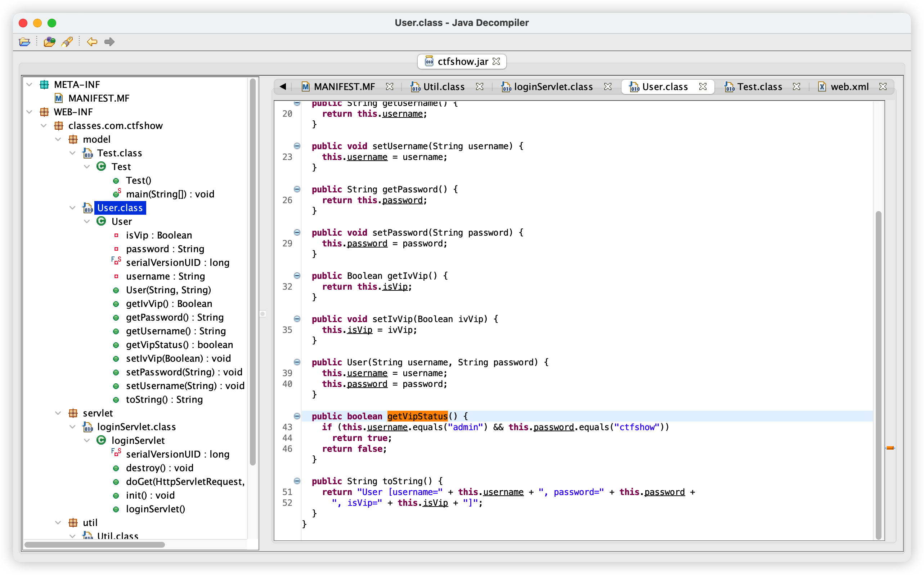The image size is (924, 575).
Task: Collapse the classes.com.ctfshow package node
Action: tap(44, 125)
